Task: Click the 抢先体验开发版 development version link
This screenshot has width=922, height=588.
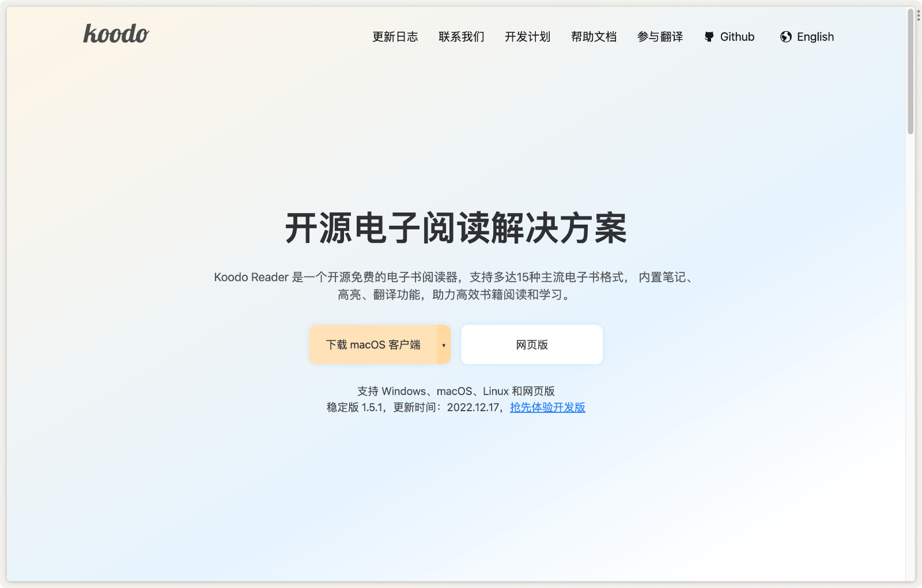Action: tap(547, 407)
